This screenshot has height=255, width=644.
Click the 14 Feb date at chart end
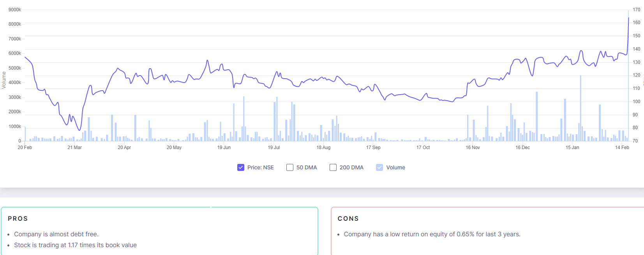tap(622, 148)
